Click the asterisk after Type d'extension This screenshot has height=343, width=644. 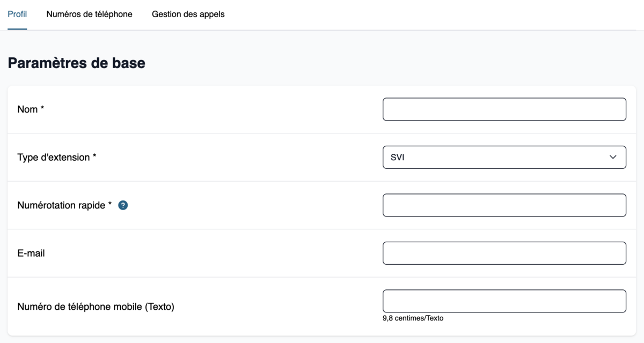click(x=94, y=156)
